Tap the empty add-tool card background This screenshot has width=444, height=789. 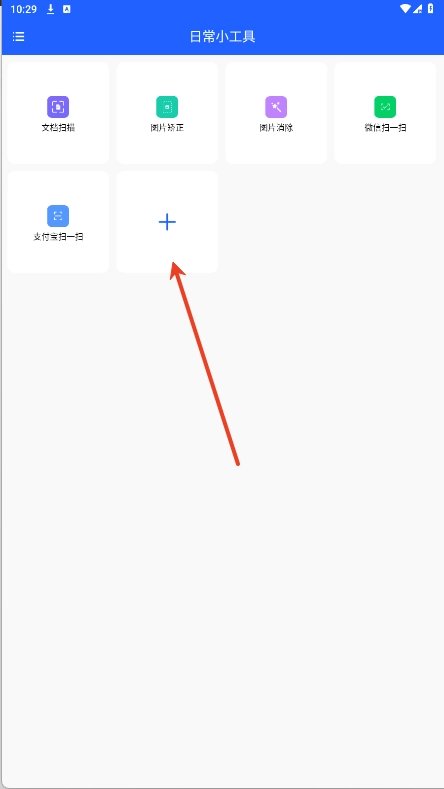[167, 252]
